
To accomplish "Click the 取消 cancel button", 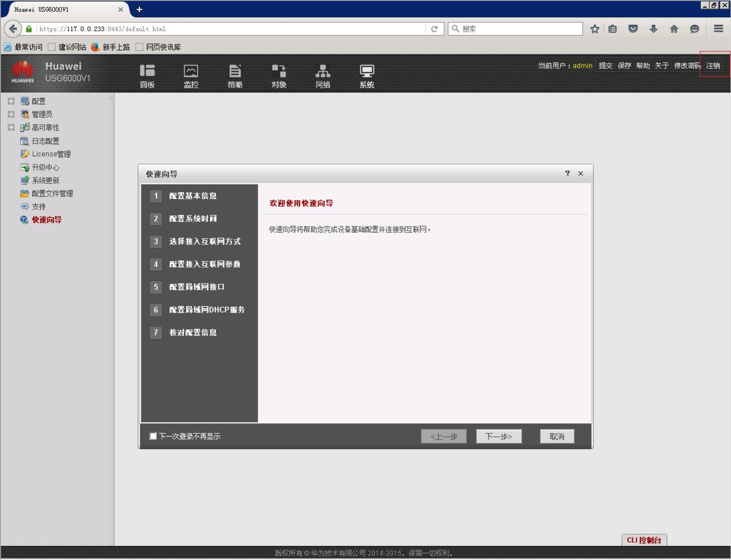I will pyautogui.click(x=557, y=437).
